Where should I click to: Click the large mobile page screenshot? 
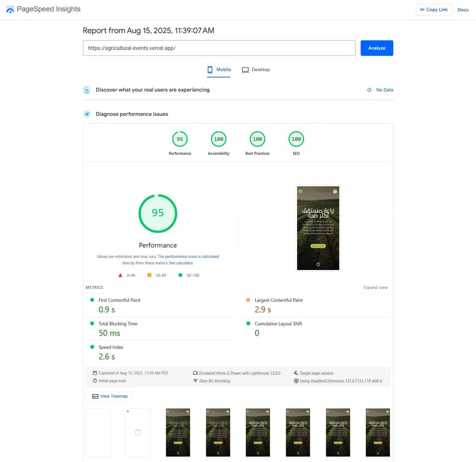click(x=318, y=228)
